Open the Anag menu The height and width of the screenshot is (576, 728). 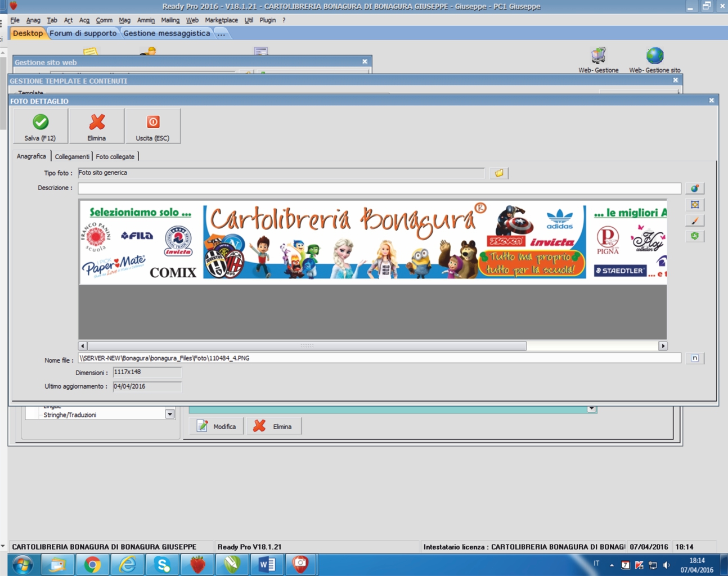click(x=33, y=20)
